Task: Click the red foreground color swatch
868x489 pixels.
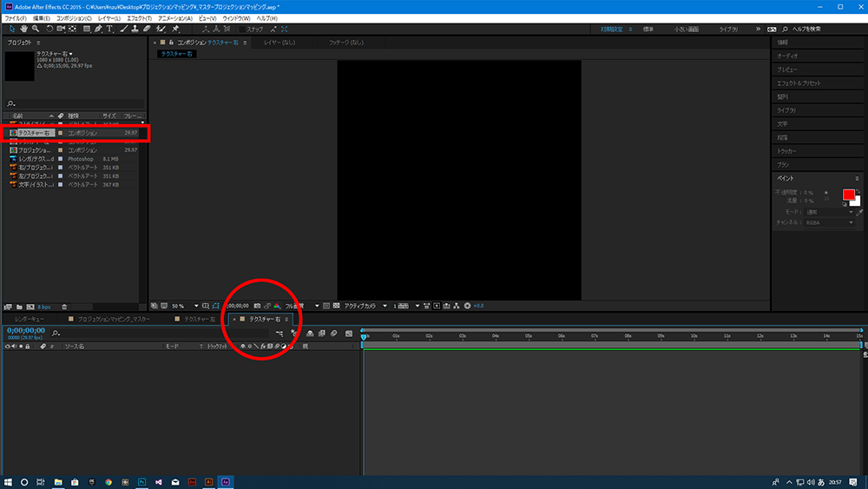Action: (848, 195)
